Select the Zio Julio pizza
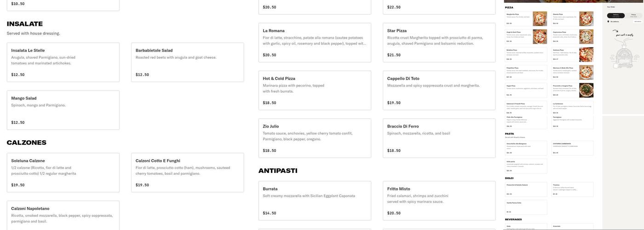Image resolution: width=644 pixels, height=230 pixels. pyautogui.click(x=315, y=138)
